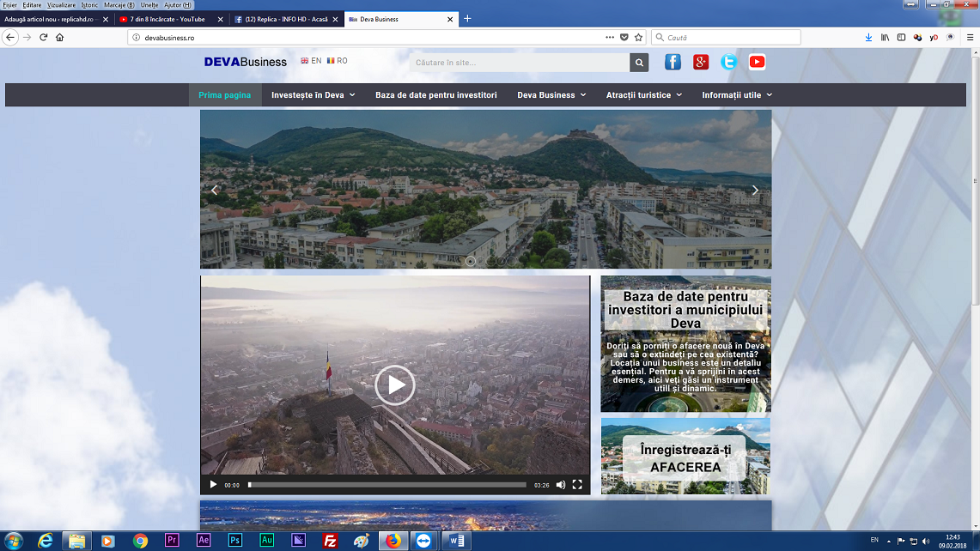Screen dimensions: 980x551
Task: Open the Twitter social icon
Action: (728, 62)
